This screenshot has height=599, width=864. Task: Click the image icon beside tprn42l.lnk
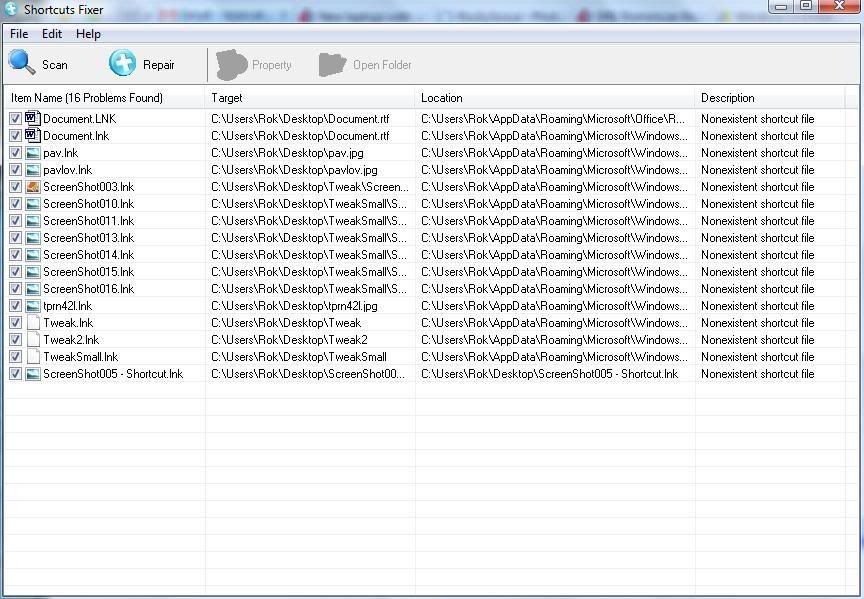[33, 306]
